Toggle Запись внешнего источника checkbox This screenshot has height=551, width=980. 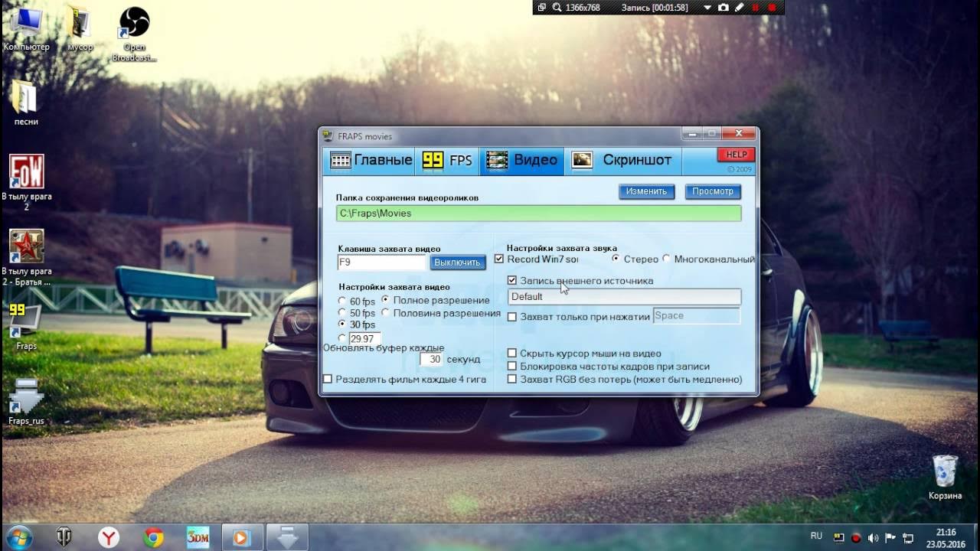[x=580, y=281]
